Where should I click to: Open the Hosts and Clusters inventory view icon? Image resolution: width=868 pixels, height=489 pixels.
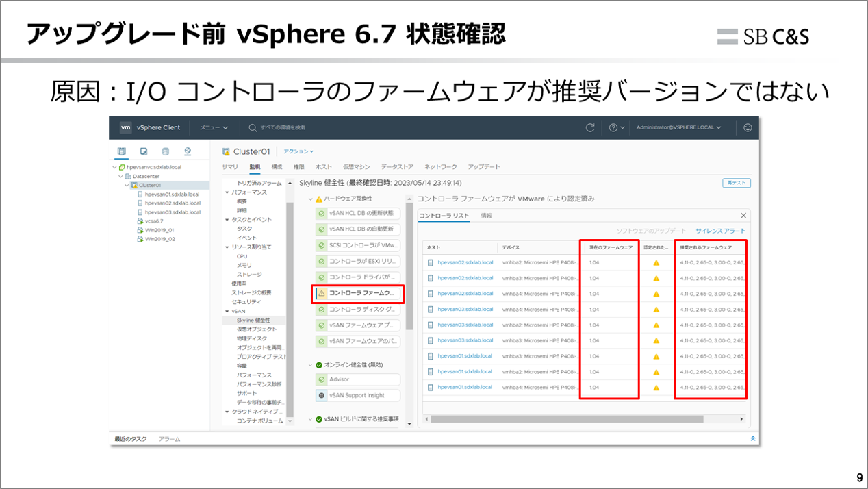tap(122, 151)
